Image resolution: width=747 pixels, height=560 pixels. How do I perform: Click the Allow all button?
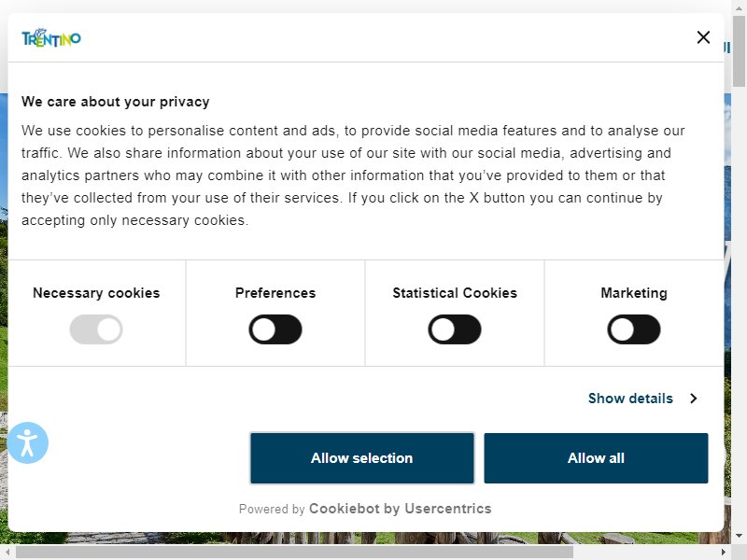(x=596, y=458)
